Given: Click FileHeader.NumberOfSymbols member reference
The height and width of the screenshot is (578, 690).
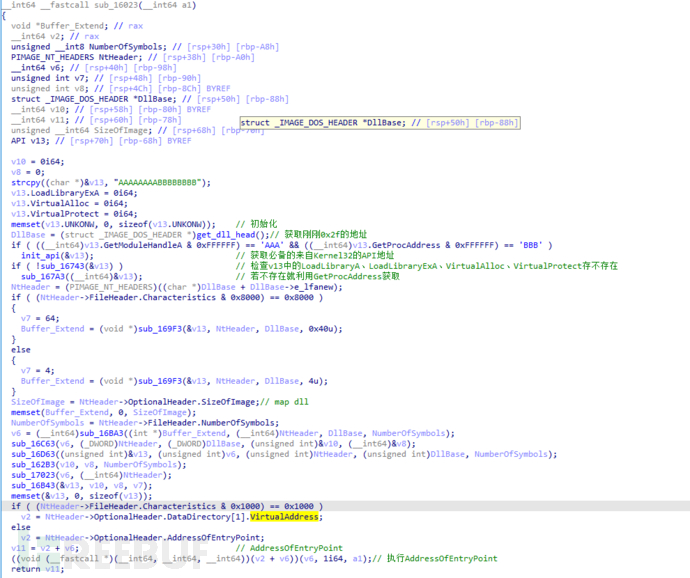Looking at the screenshot, I should (213, 423).
